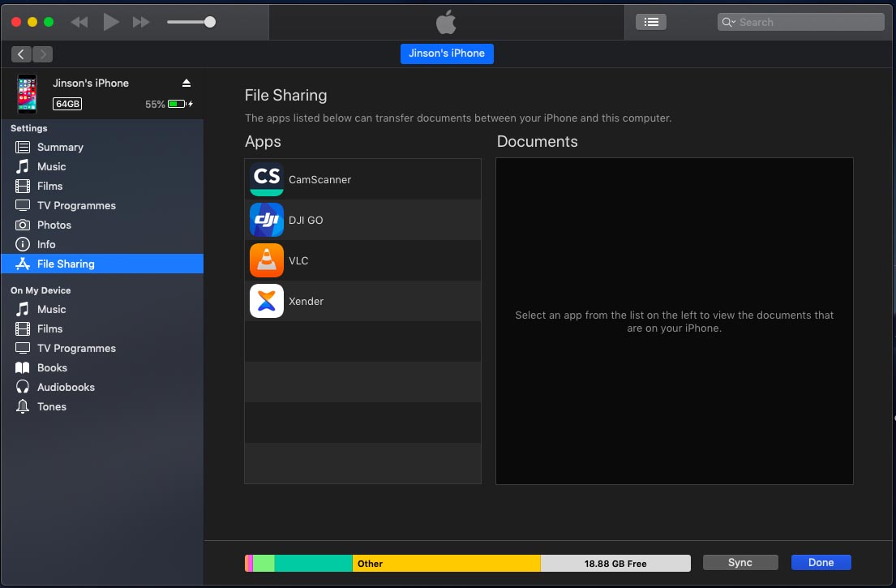Open Tones under On My Device
Screen dimensions: 896x588
(x=102, y=407)
